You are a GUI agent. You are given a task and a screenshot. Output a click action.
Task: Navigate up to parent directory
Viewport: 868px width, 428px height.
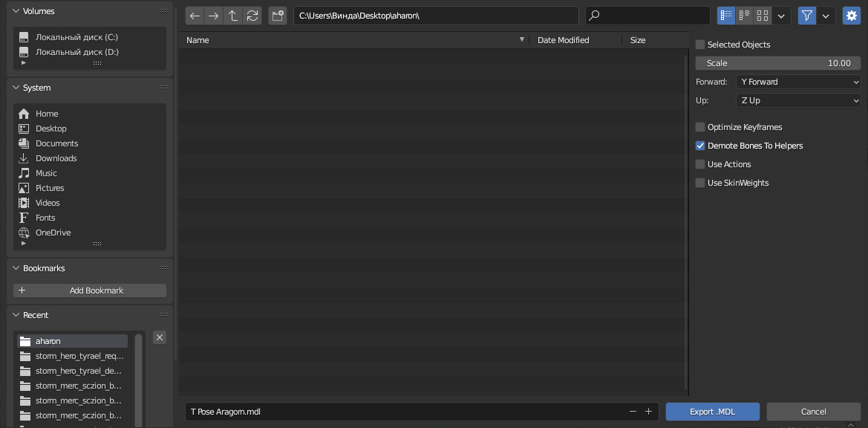click(233, 16)
